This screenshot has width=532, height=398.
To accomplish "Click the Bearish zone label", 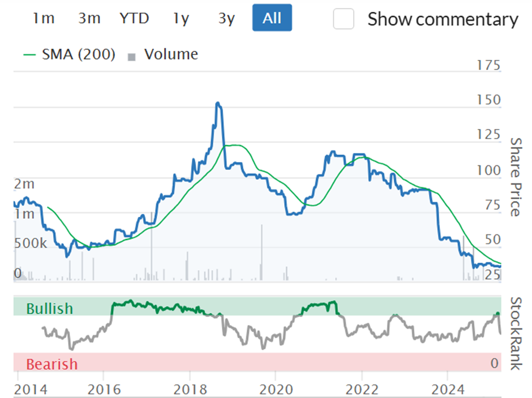I will [x=52, y=364].
